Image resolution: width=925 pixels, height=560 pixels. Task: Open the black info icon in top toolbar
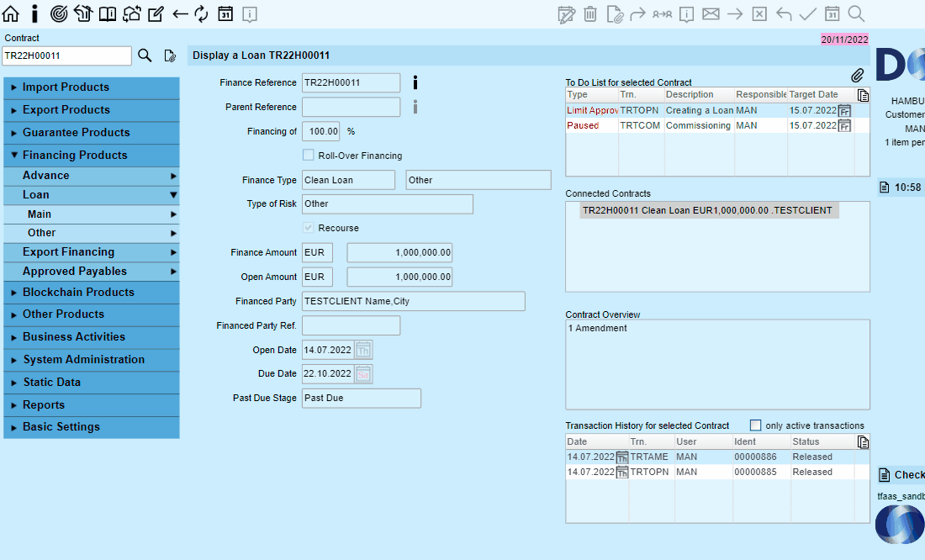pyautogui.click(x=34, y=13)
